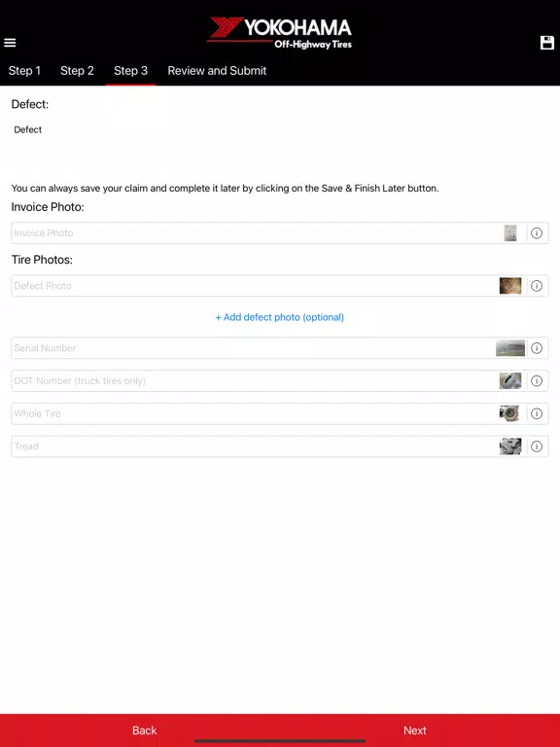The width and height of the screenshot is (560, 747).
Task: Switch to Step 1 tab
Action: pyautogui.click(x=24, y=71)
